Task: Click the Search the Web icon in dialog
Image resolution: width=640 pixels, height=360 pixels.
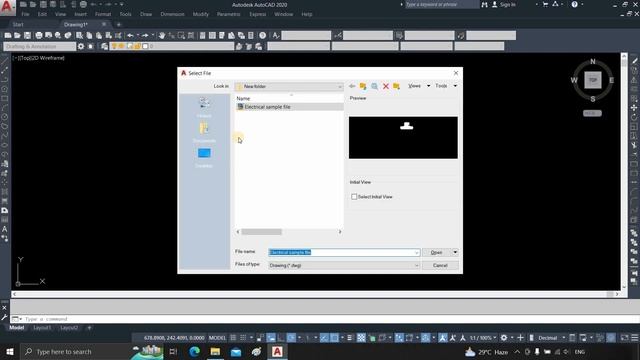Action: pyautogui.click(x=374, y=86)
